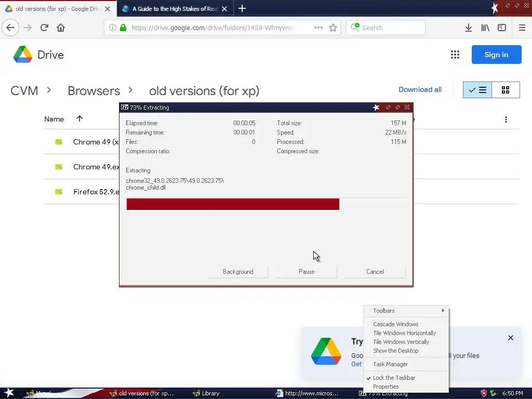Select Show the Desktop
532x399 pixels.
(406, 351)
